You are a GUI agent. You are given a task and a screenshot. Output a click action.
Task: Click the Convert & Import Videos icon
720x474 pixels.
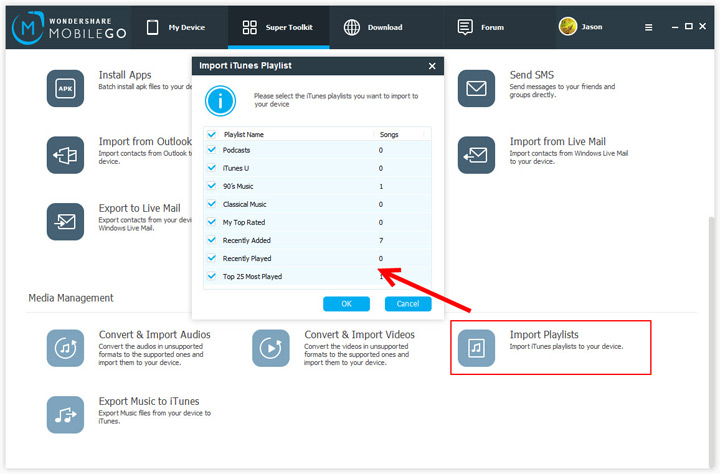tap(270, 348)
